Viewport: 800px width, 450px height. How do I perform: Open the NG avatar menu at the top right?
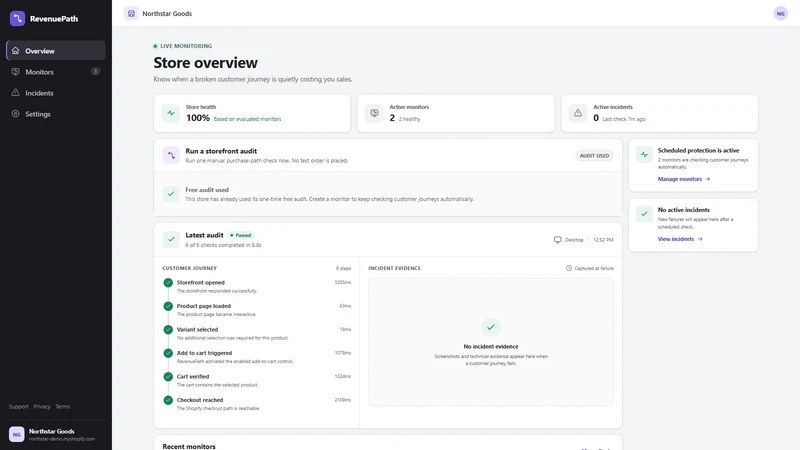[780, 14]
